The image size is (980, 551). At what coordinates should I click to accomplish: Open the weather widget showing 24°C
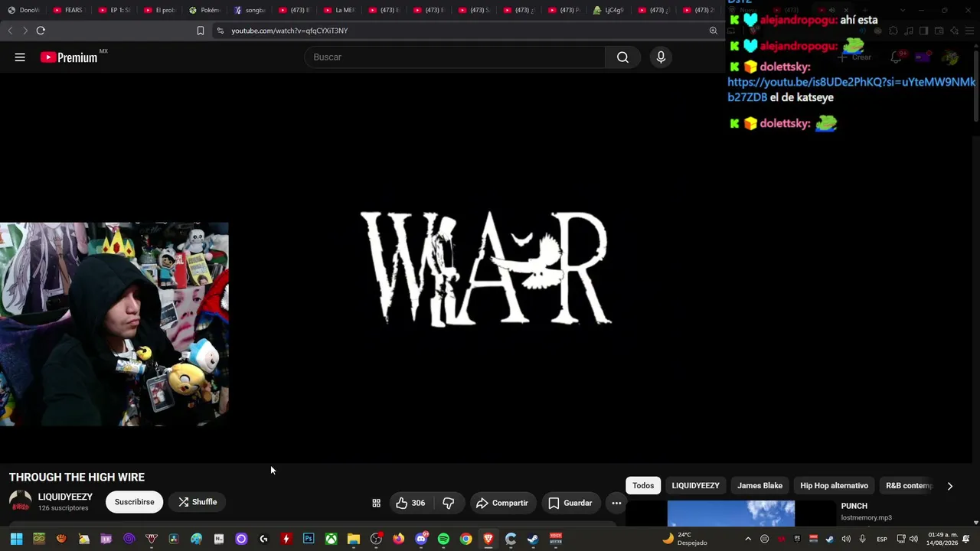point(685,539)
